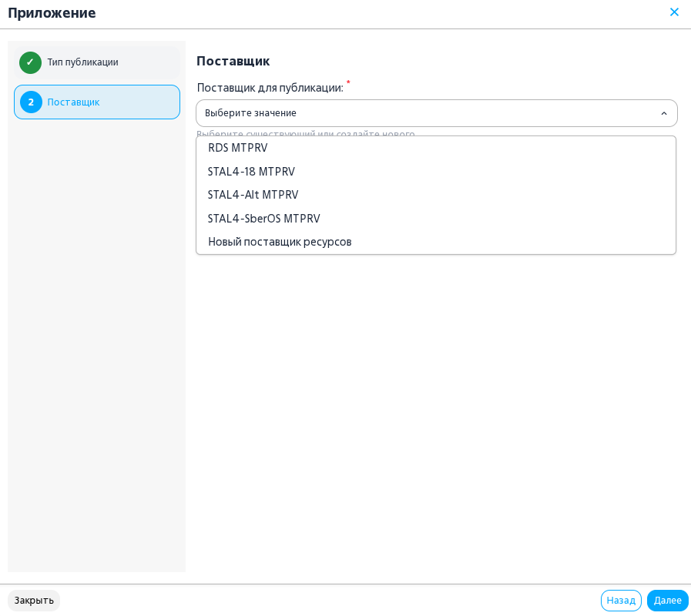Open the 'Выберите значение' combo box

436,113
